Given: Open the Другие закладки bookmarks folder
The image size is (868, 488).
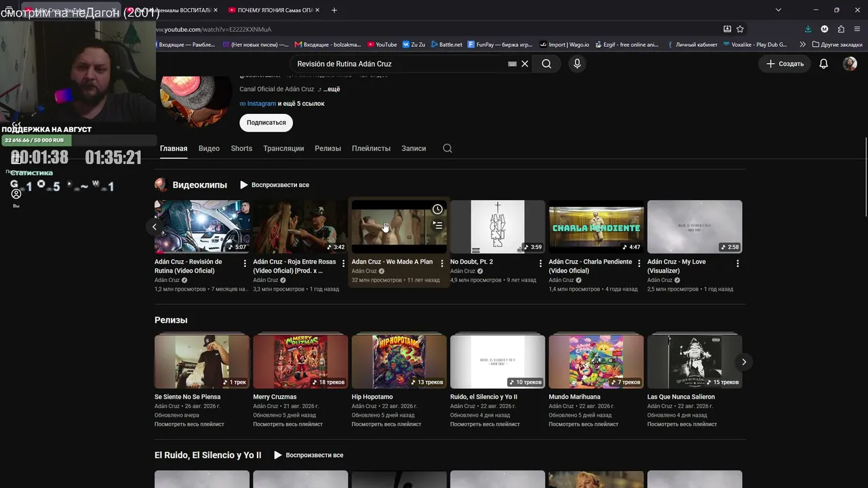Looking at the screenshot, I should [x=836, y=45].
